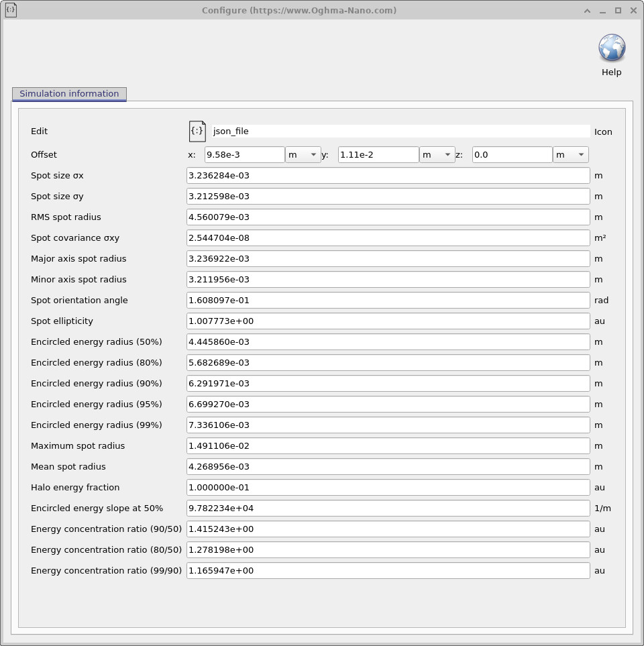This screenshot has width=644, height=646.
Task: Select the Spot size σx value
Action: click(387, 175)
